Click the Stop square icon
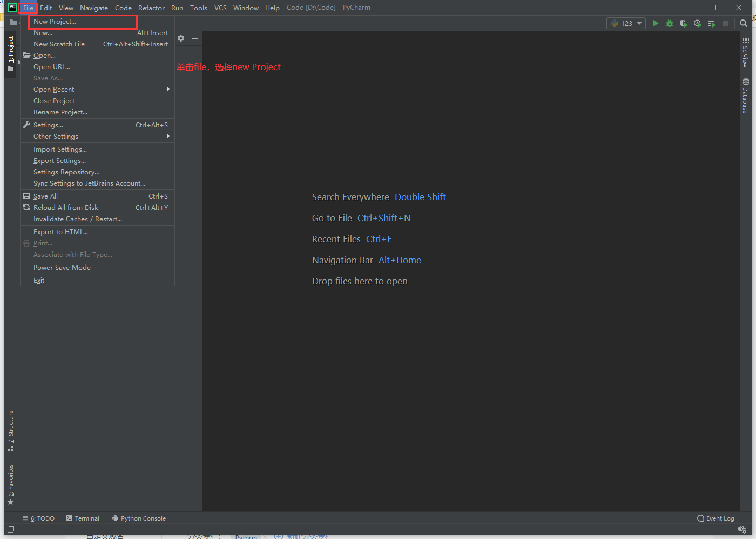756x539 pixels. [x=726, y=23]
